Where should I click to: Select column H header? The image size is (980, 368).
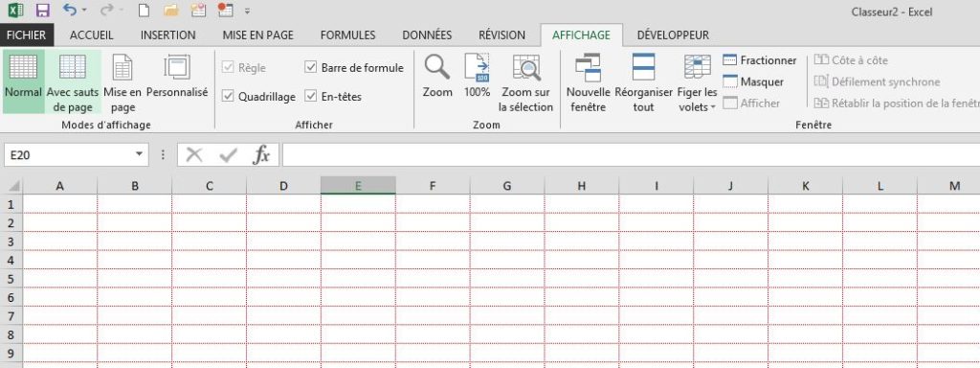[x=582, y=186]
